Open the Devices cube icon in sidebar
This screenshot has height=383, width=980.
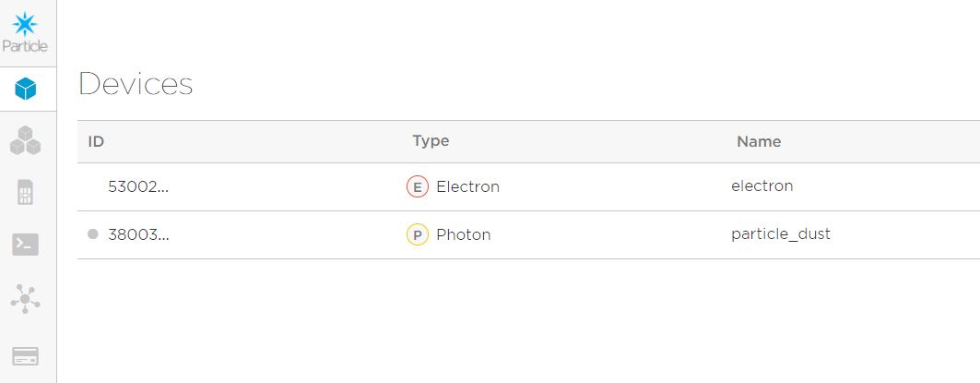tap(26, 89)
